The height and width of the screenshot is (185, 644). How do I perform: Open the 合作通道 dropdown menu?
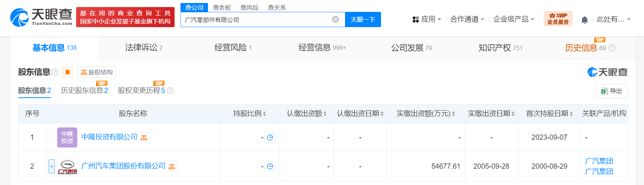[467, 19]
